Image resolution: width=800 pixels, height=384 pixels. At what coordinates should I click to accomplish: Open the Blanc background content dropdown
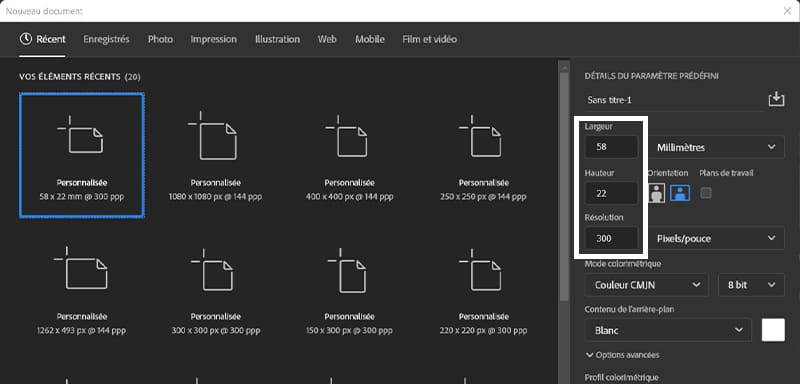point(668,330)
